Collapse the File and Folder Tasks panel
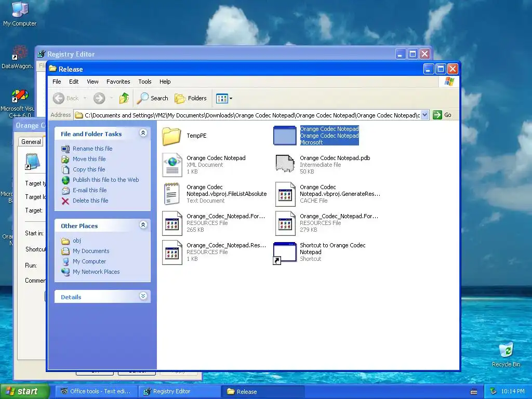Viewport: 532px width, 399px height. click(143, 133)
